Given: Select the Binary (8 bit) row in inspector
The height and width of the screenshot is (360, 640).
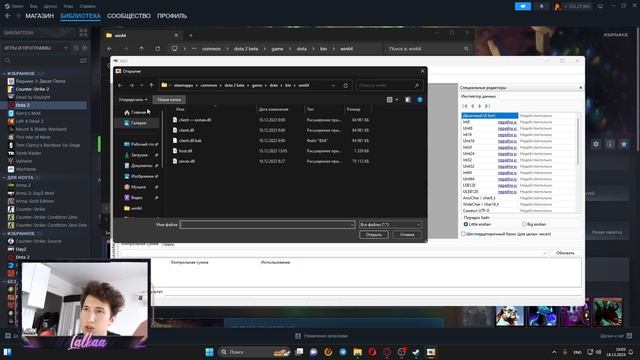Looking at the screenshot, I should [x=490, y=116].
